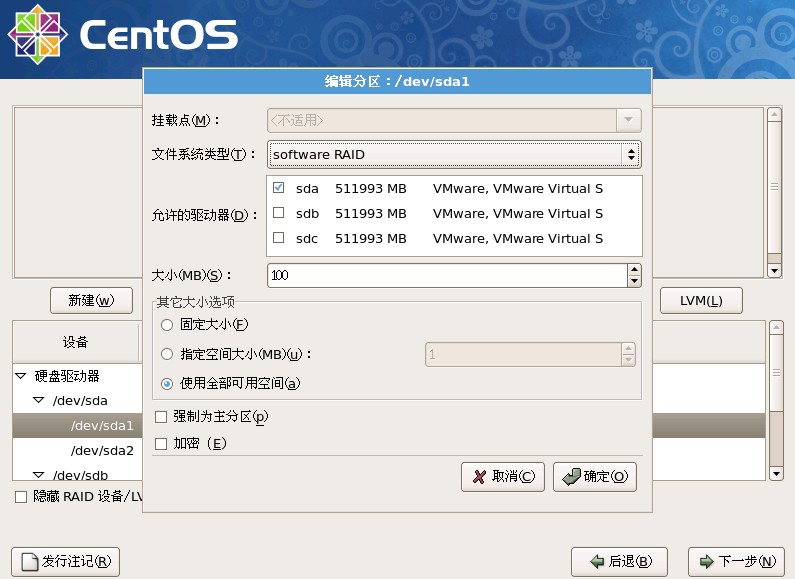
Task: Check 强制为主分区 checkbox
Action: [161, 417]
